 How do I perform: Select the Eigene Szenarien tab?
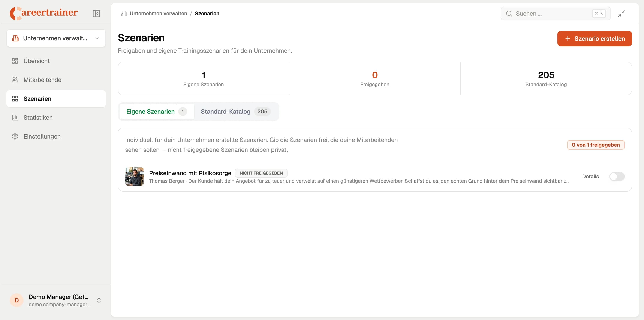pyautogui.click(x=157, y=112)
